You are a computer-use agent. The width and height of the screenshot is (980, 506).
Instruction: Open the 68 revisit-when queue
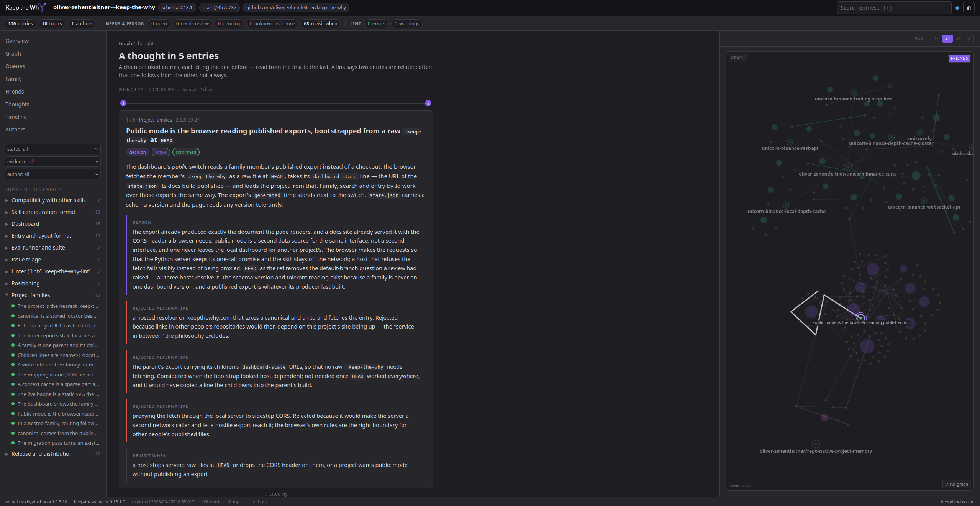pyautogui.click(x=320, y=24)
